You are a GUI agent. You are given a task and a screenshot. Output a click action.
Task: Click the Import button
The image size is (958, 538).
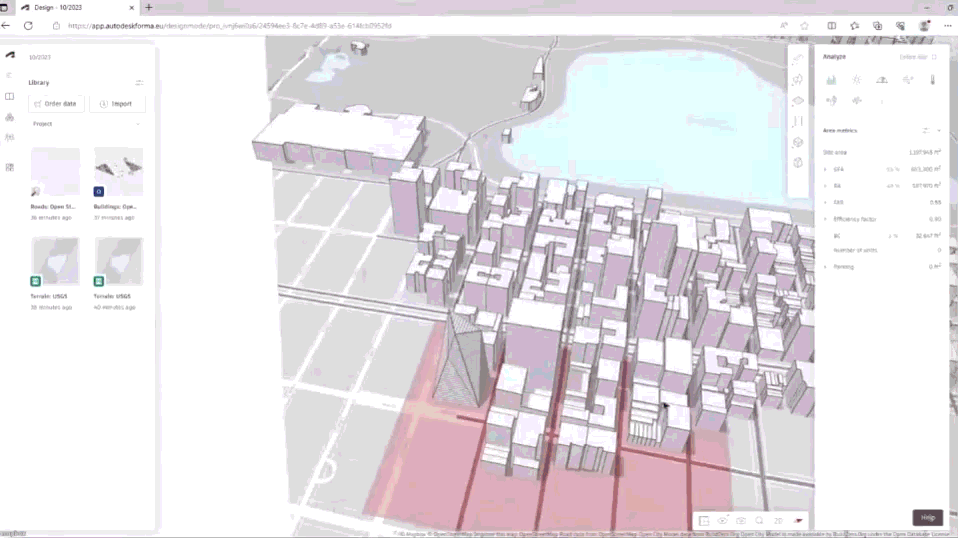(117, 104)
